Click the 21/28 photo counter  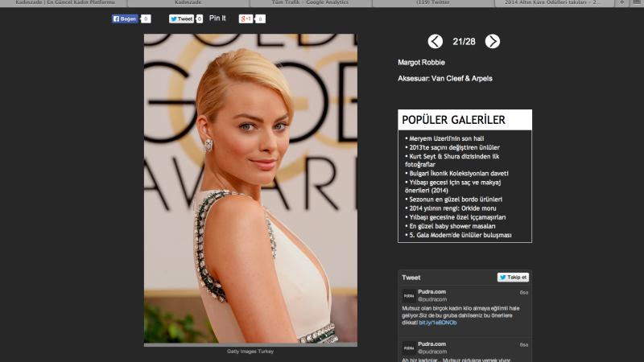(464, 42)
